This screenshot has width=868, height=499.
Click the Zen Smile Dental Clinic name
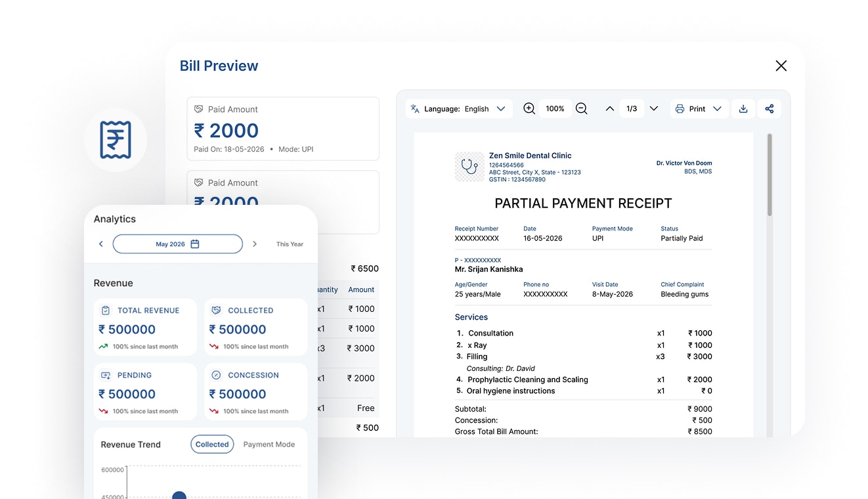pyautogui.click(x=530, y=156)
